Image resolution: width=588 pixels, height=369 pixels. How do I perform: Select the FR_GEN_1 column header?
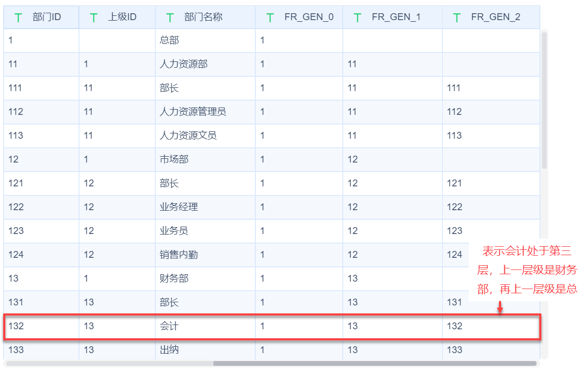tap(396, 17)
